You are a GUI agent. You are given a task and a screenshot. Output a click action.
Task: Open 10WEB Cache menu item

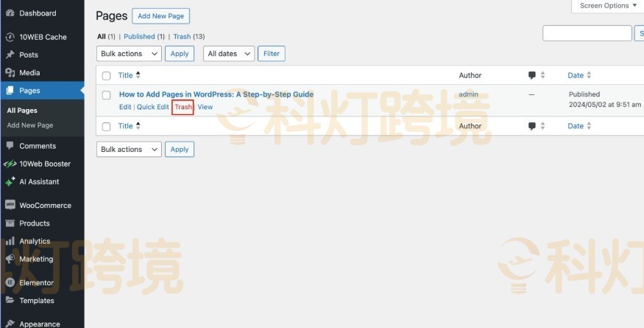43,37
